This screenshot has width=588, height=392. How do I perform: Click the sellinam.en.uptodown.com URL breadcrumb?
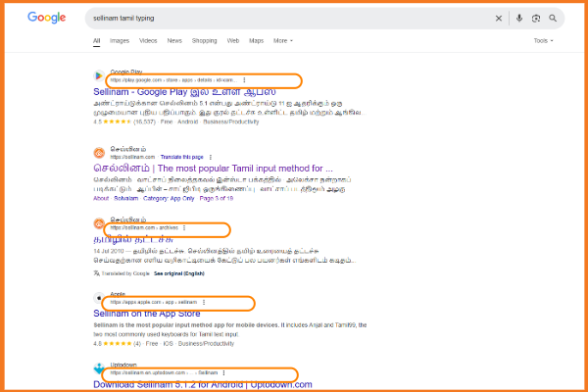point(164,372)
